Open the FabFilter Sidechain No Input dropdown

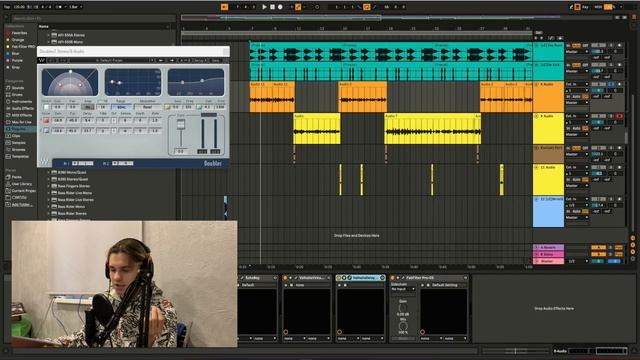click(x=403, y=289)
